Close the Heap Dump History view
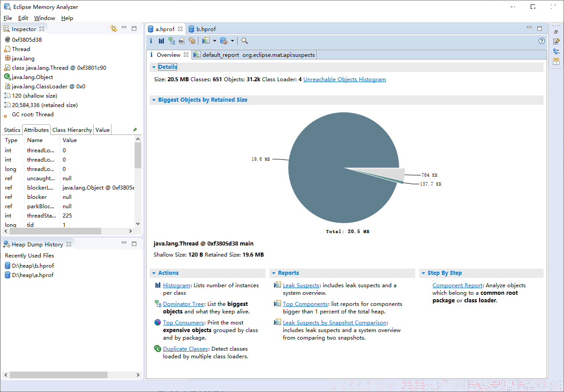 click(69, 244)
